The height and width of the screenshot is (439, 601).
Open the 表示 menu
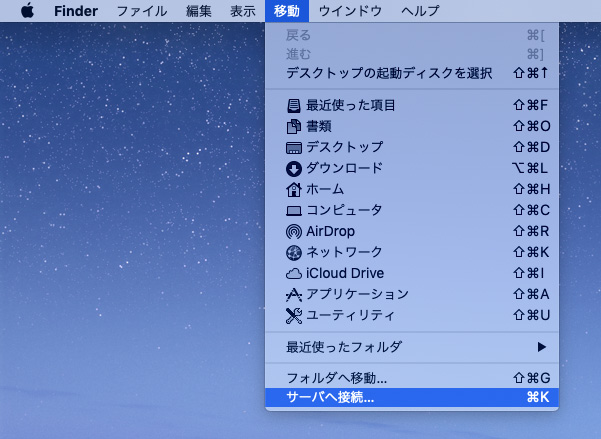pyautogui.click(x=243, y=11)
